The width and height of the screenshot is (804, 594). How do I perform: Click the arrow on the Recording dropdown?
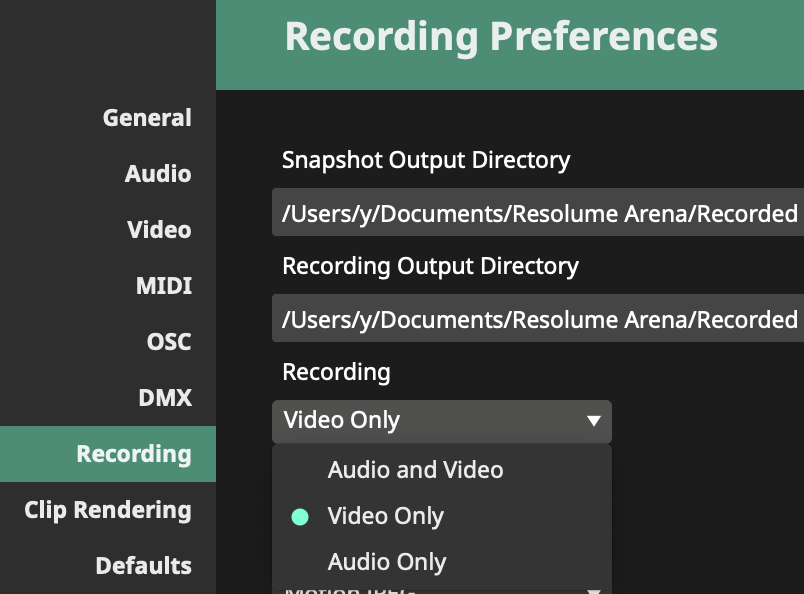coord(593,421)
